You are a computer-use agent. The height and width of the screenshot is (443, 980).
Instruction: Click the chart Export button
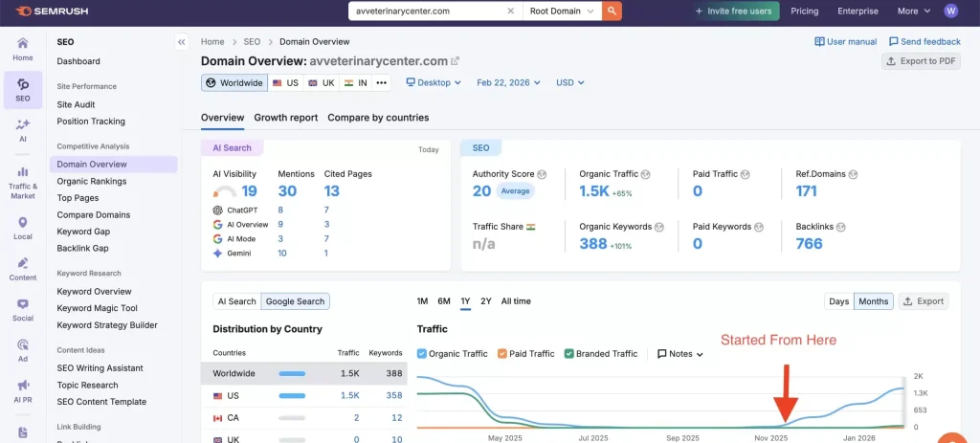tap(924, 301)
